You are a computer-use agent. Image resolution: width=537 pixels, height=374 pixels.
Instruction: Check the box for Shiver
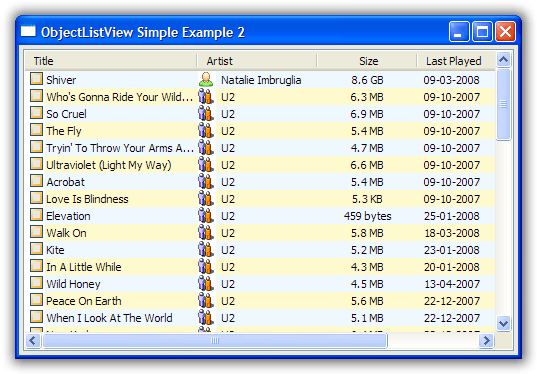[36, 78]
